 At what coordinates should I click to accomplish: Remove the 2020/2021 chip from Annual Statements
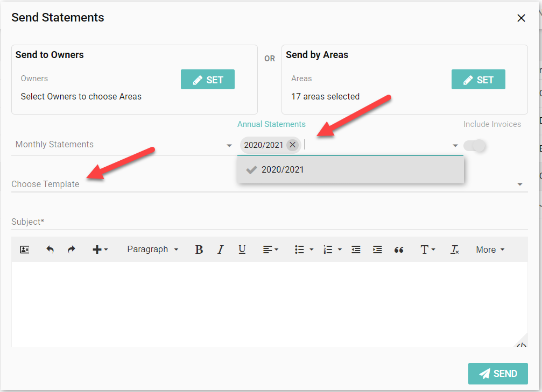pyautogui.click(x=292, y=145)
